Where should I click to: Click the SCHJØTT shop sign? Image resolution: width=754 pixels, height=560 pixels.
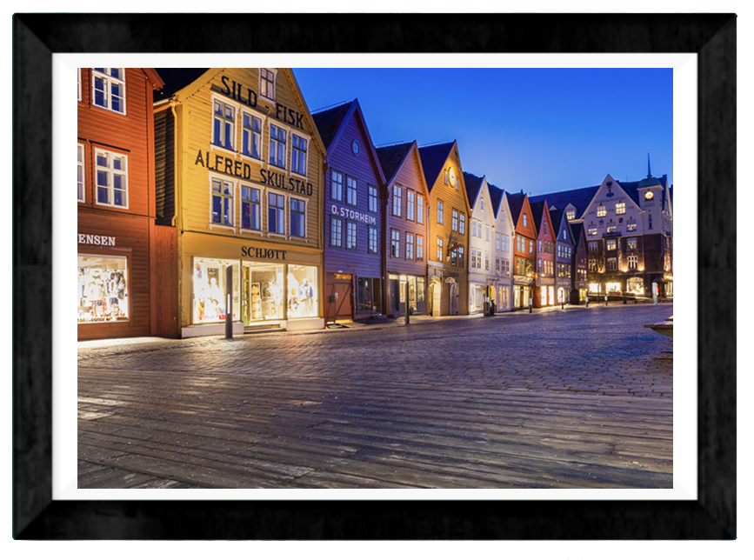(x=263, y=252)
